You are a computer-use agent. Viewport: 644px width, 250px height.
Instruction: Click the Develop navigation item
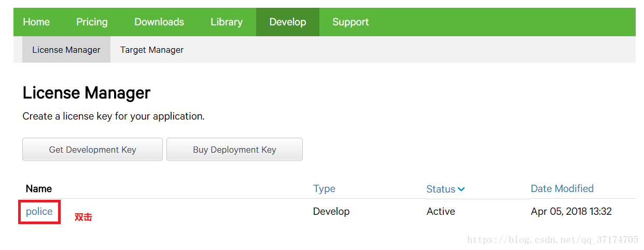pyautogui.click(x=288, y=22)
